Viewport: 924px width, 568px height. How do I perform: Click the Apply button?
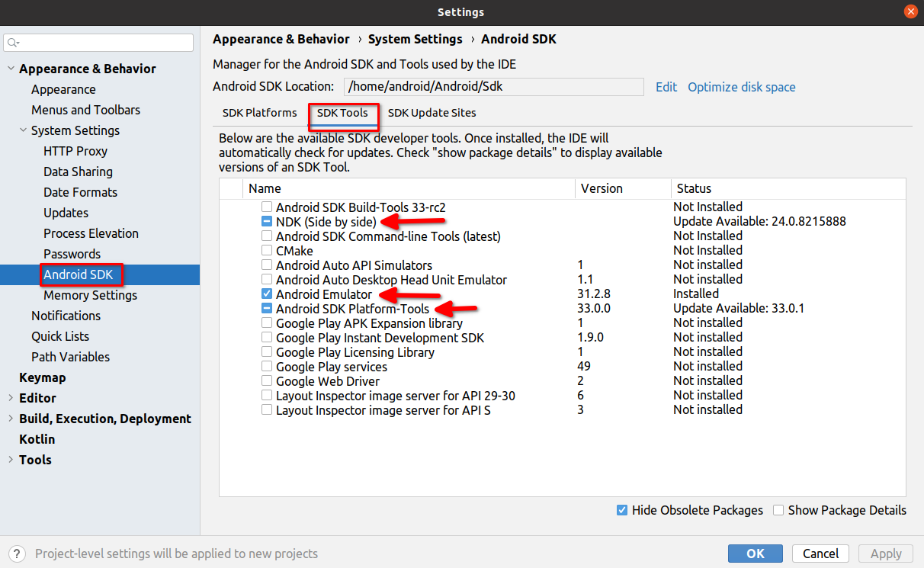[x=886, y=554]
